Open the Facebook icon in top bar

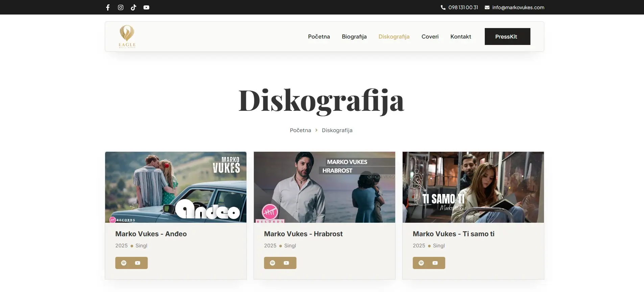click(x=108, y=7)
